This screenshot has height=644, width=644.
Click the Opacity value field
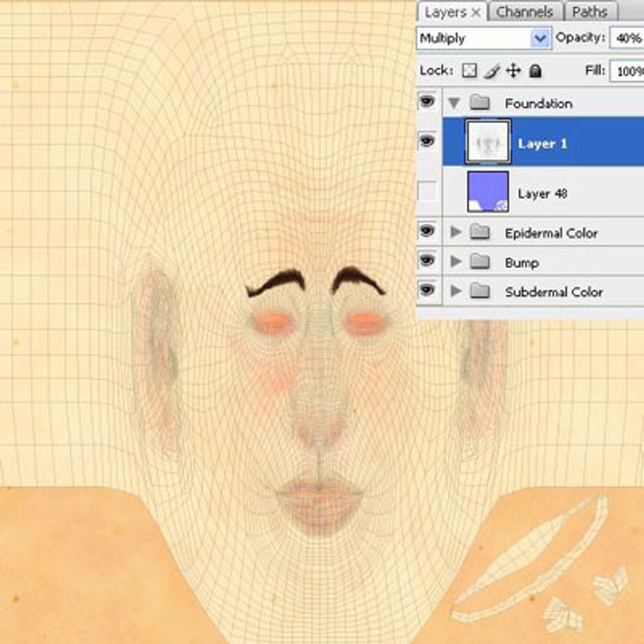[627, 38]
